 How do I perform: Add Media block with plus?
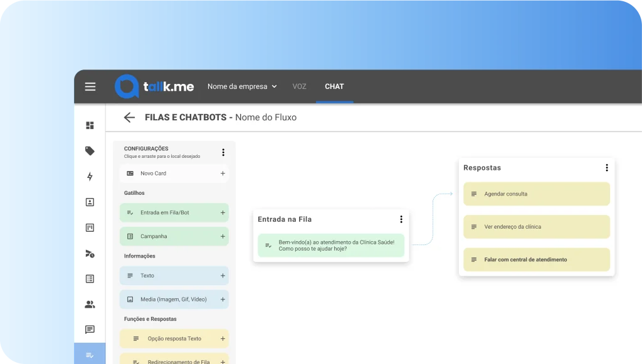coord(223,299)
